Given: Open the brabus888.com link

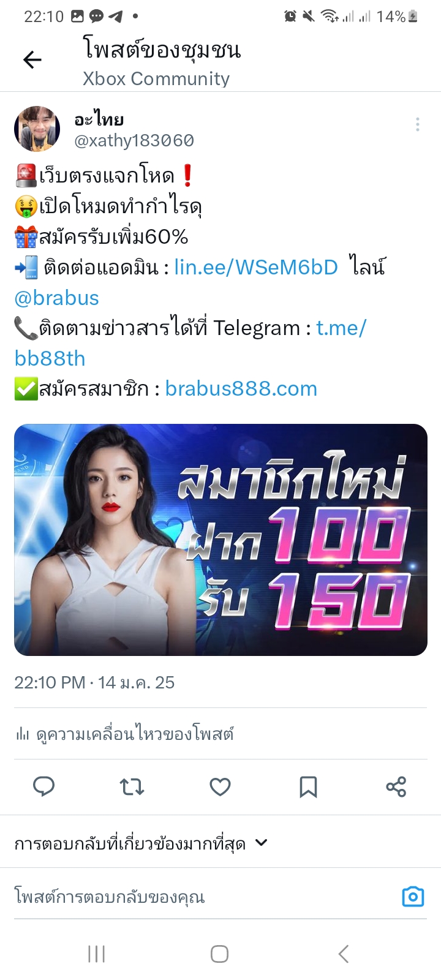Looking at the screenshot, I should pyautogui.click(x=241, y=389).
